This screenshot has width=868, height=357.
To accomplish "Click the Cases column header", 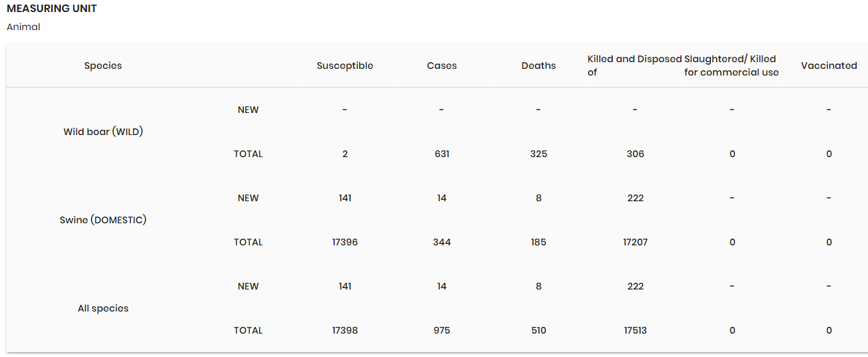I will point(442,66).
